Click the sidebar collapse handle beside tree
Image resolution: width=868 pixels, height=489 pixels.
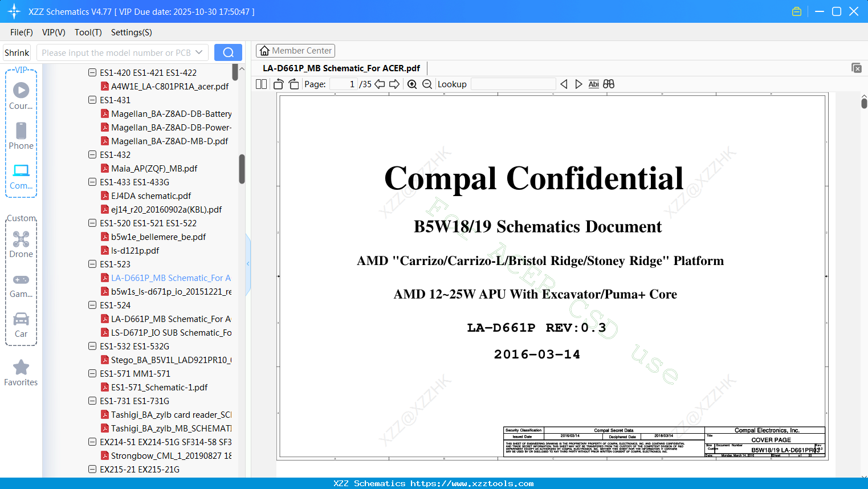(248, 264)
